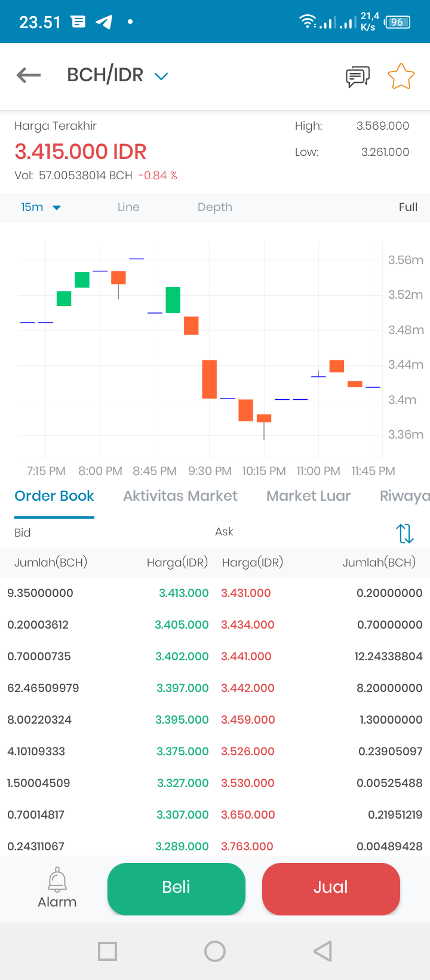The image size is (430, 980).
Task: Tap the back arrow icon
Action: click(29, 75)
